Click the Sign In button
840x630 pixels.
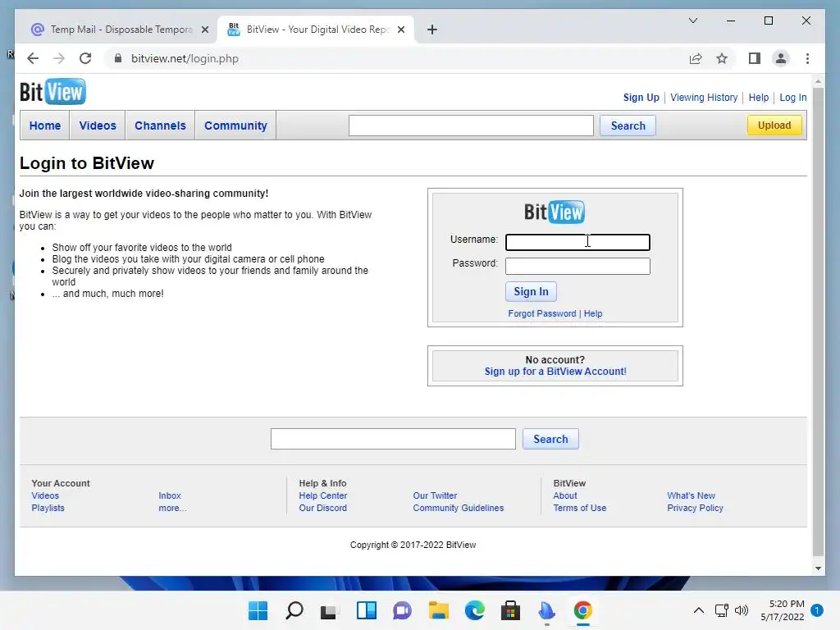pyautogui.click(x=531, y=291)
